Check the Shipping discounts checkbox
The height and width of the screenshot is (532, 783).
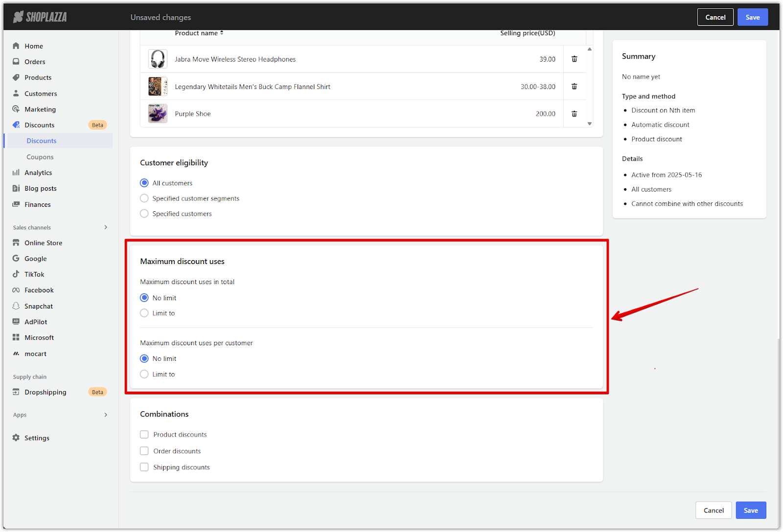pos(144,467)
